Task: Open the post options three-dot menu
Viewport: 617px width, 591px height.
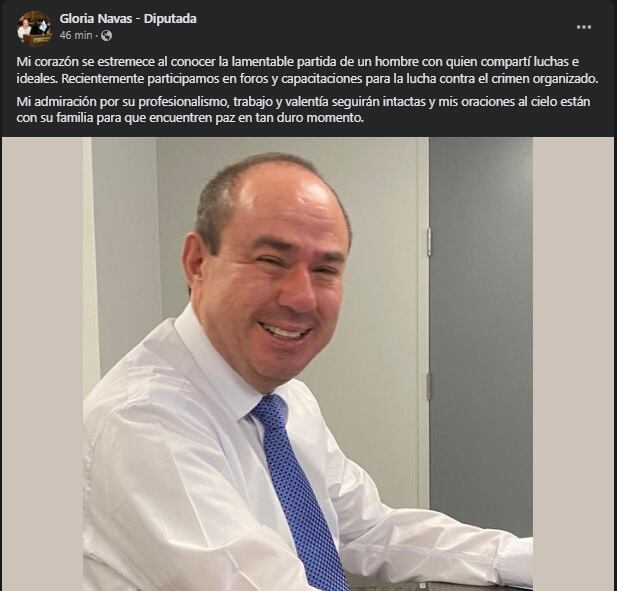Action: click(x=584, y=27)
